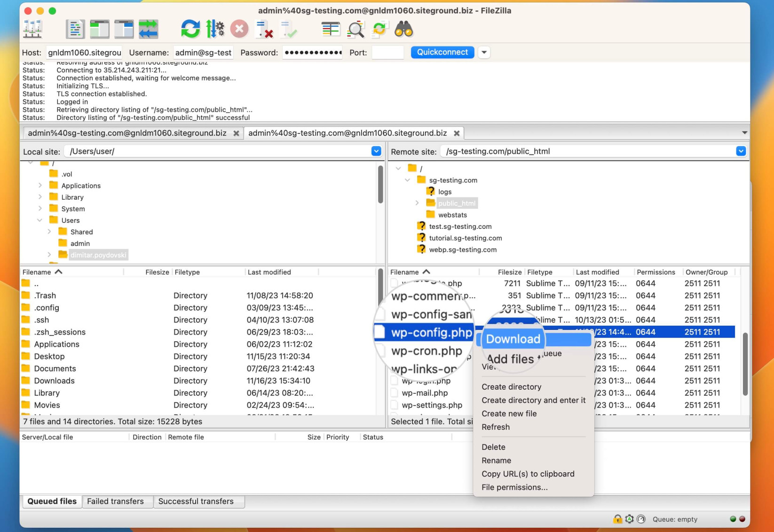Image resolution: width=774 pixels, height=532 pixels.
Task: Choose Delete from the context menu
Action: 493,447
